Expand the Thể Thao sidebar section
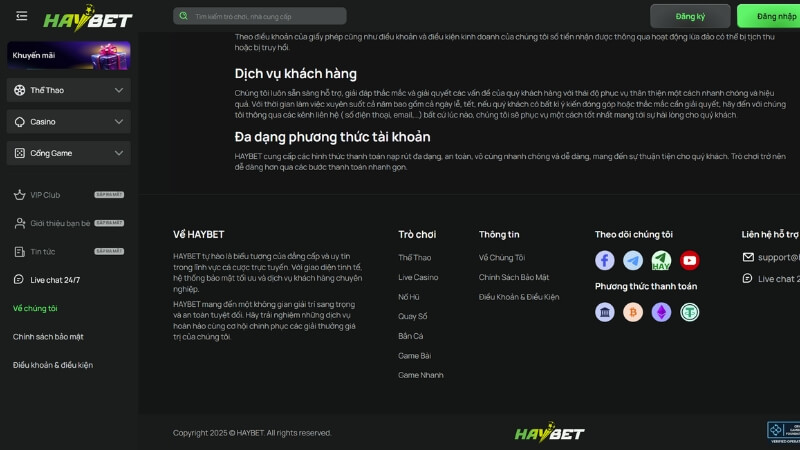800x450 pixels. click(68, 90)
